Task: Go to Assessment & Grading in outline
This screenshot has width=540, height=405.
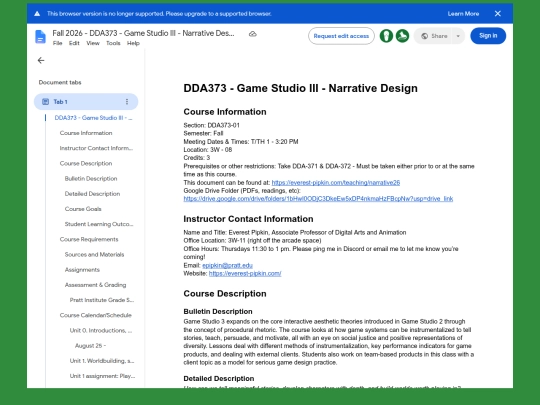Action: point(95,285)
